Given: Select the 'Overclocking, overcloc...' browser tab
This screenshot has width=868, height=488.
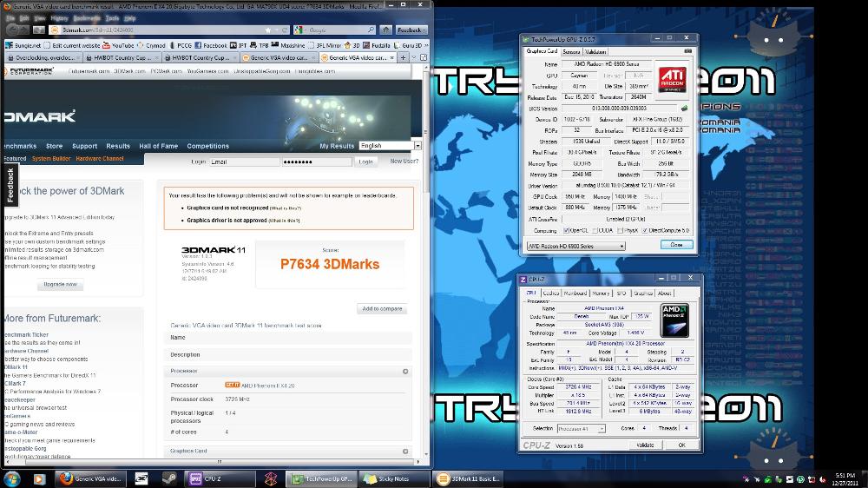Looking at the screenshot, I should pos(43,57).
